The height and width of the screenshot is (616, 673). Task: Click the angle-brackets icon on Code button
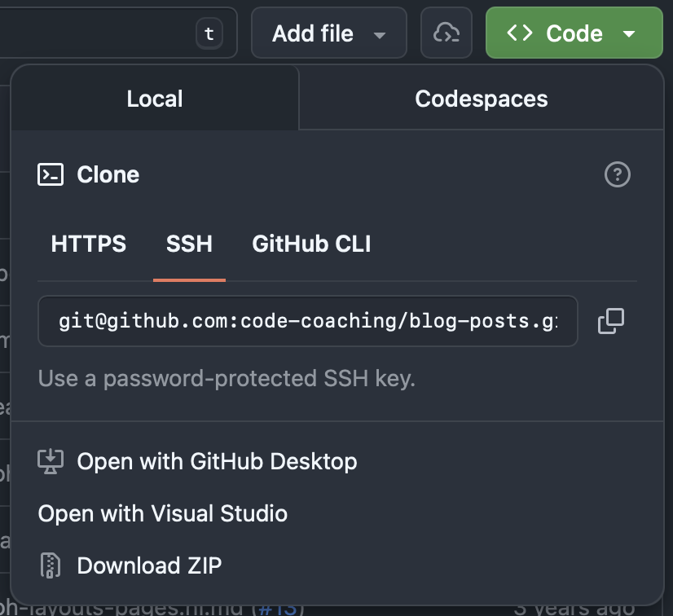[x=520, y=33]
